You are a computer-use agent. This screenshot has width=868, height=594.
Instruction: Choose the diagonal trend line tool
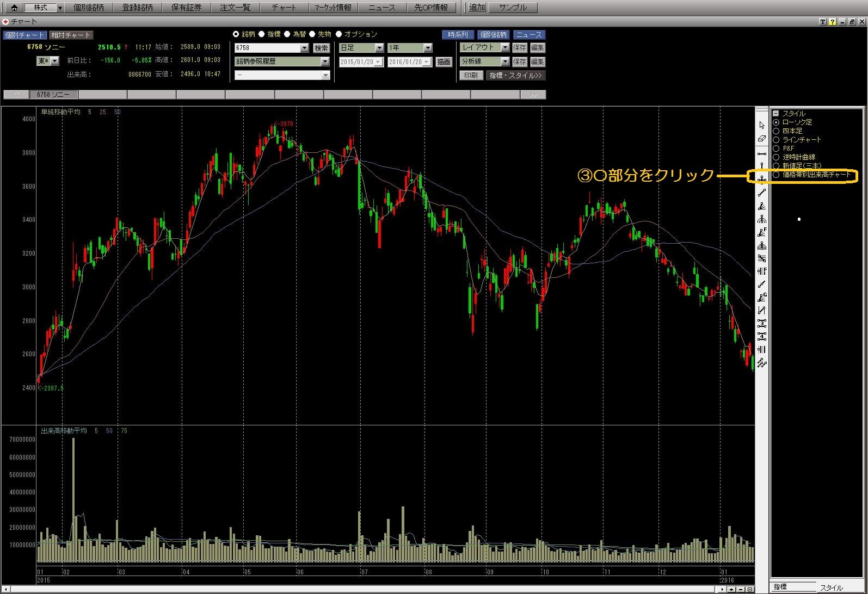[761, 193]
